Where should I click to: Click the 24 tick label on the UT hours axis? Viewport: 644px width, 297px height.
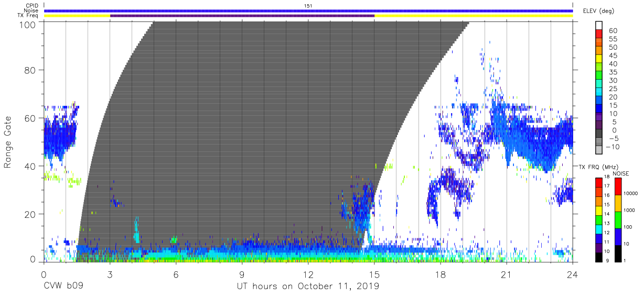[573, 273]
